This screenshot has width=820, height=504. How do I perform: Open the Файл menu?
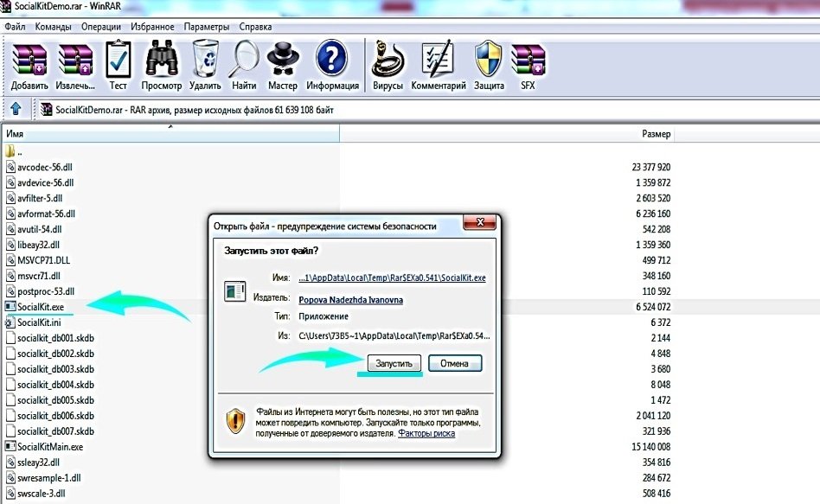coord(16,27)
